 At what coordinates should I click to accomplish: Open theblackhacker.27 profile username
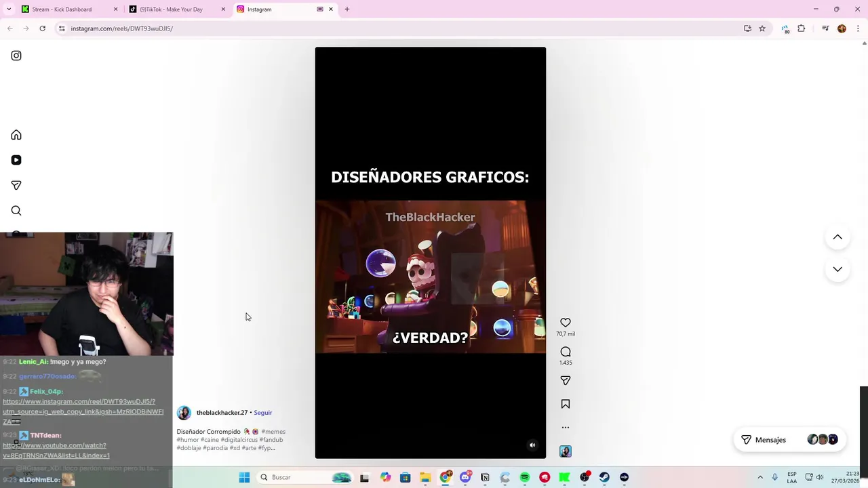[222, 413]
